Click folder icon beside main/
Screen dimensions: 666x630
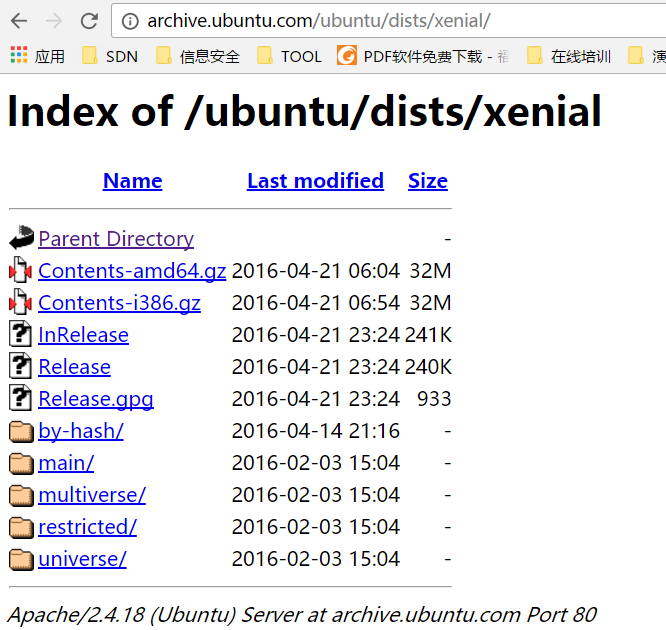pos(21,463)
